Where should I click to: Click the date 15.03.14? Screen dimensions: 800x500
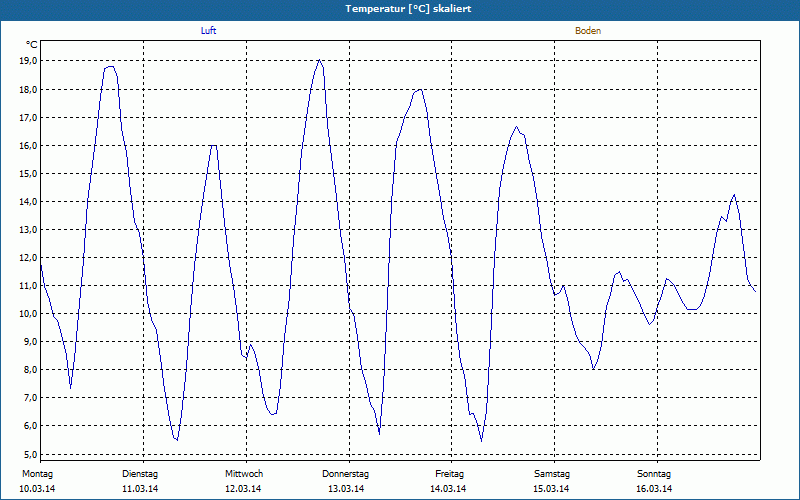tap(551, 489)
